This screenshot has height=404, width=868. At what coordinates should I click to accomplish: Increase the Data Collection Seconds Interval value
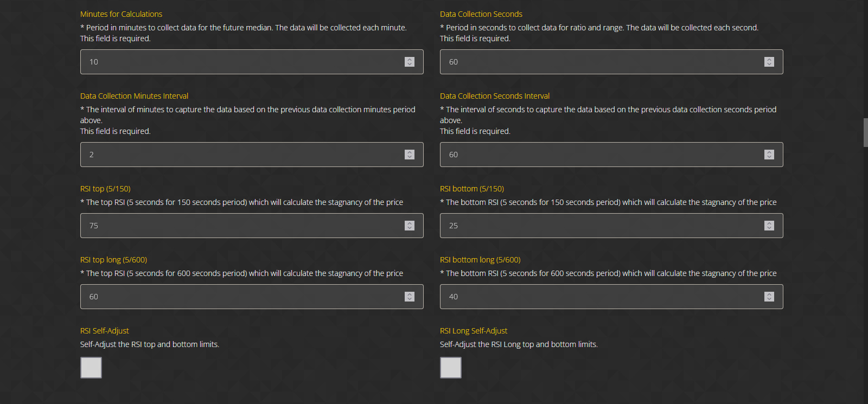pyautogui.click(x=769, y=152)
